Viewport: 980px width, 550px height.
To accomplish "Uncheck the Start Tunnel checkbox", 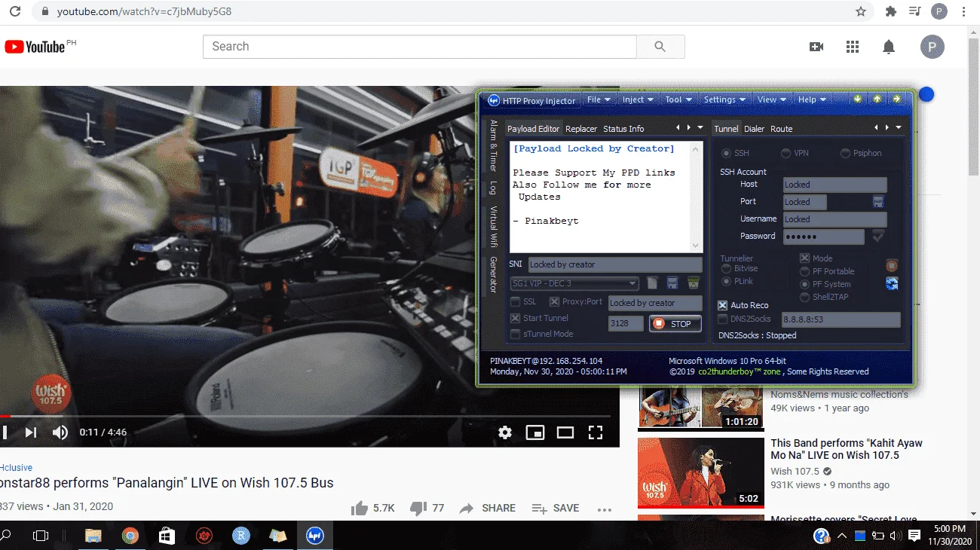I will [x=515, y=318].
